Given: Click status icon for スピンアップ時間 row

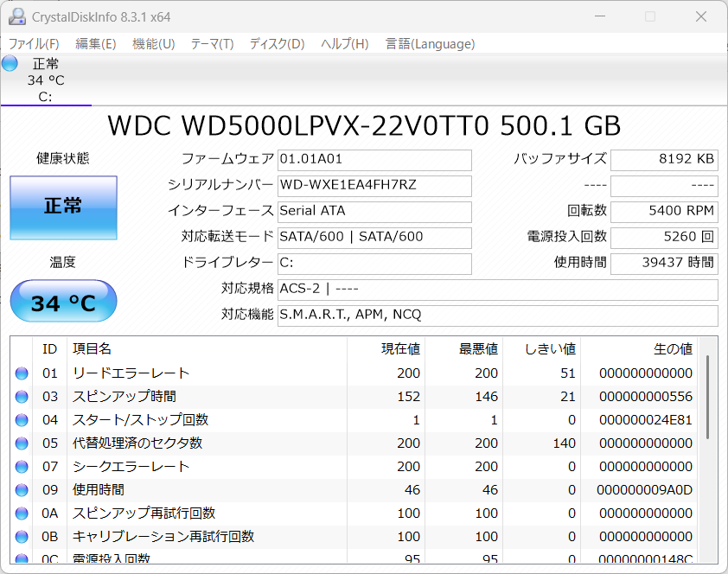Looking at the screenshot, I should tap(22, 397).
